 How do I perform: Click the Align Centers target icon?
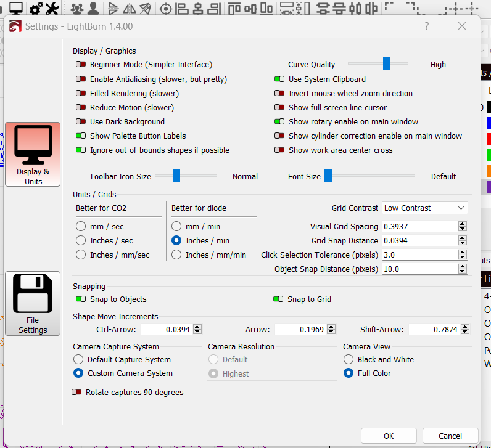coord(166,9)
